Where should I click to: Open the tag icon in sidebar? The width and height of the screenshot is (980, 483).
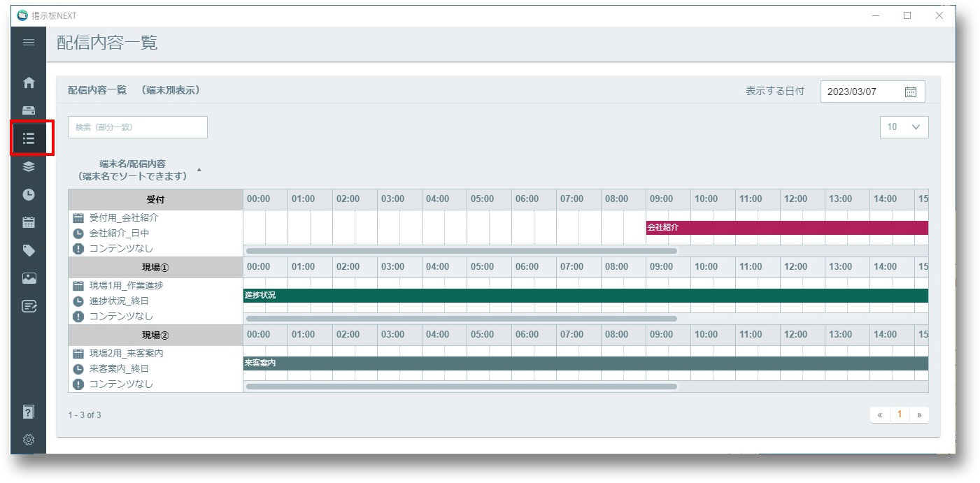29,250
